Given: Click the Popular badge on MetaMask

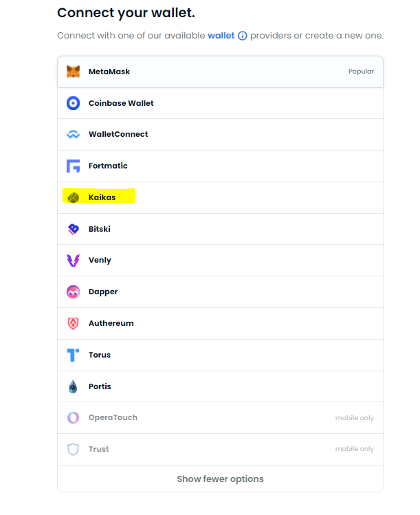Looking at the screenshot, I should 361,72.
